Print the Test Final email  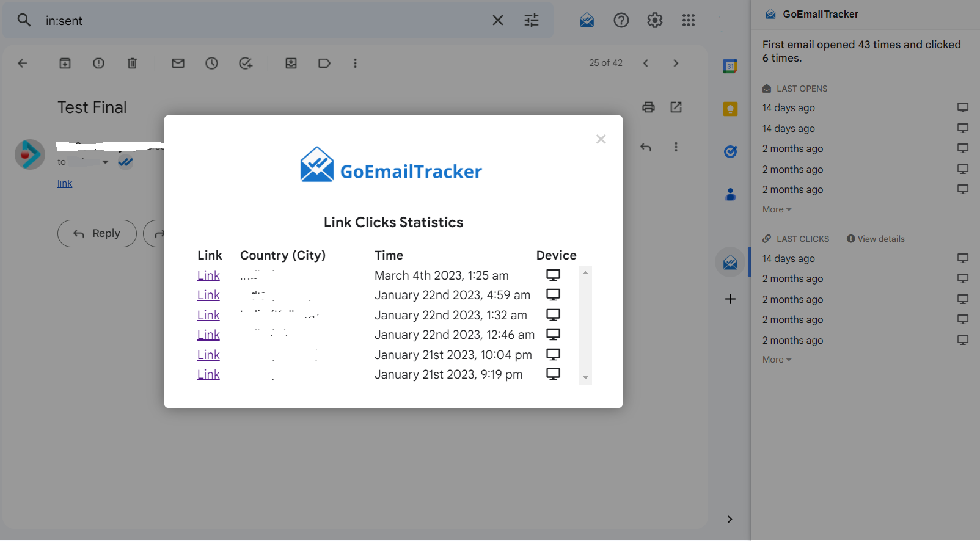coord(648,107)
